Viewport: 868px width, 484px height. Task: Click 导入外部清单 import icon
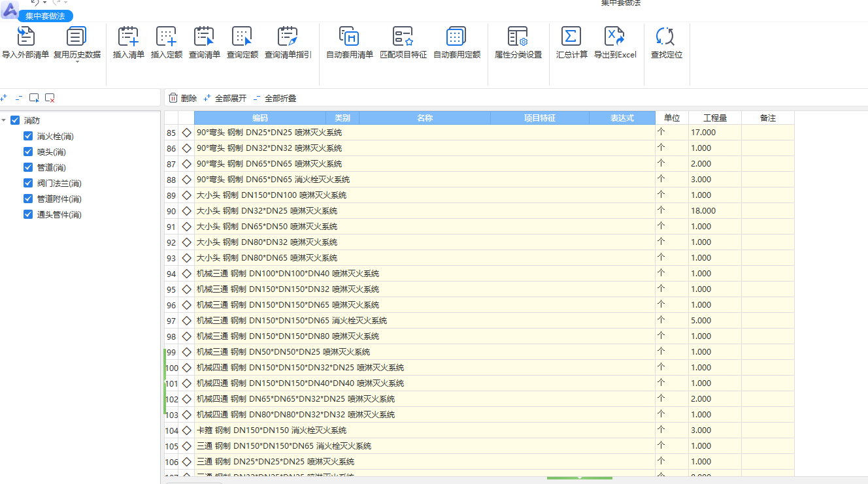[x=25, y=37]
